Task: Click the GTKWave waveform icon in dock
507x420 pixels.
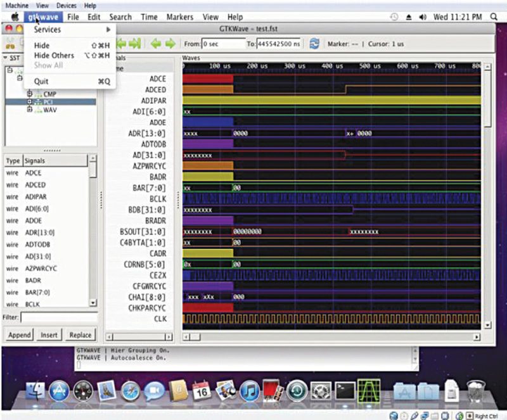Action: (x=368, y=391)
